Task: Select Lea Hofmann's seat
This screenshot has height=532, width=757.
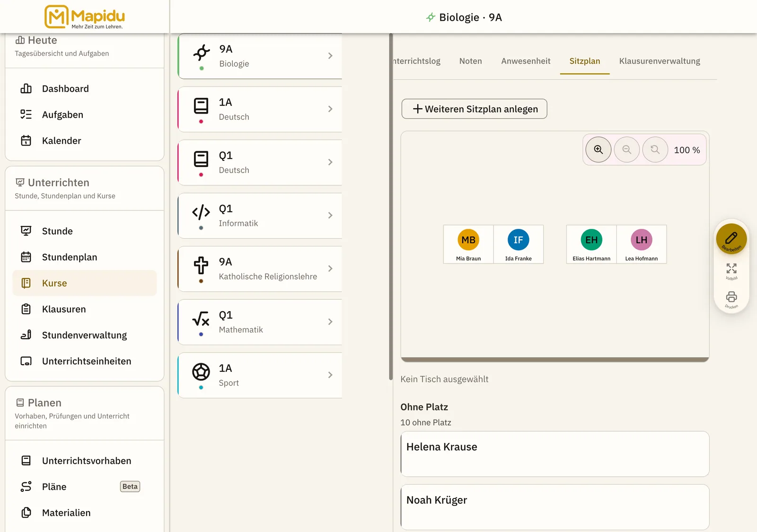Action: (x=642, y=244)
